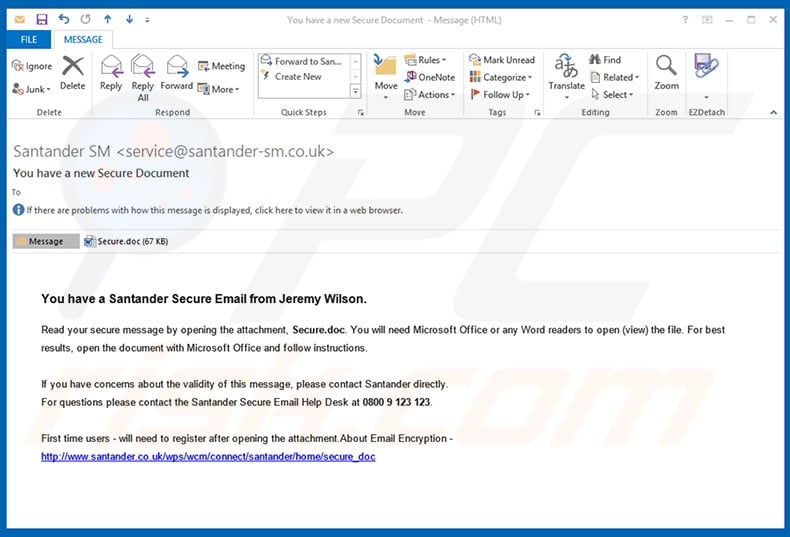Open the Junk dropdown menu
The image size is (790, 537).
click(x=32, y=89)
